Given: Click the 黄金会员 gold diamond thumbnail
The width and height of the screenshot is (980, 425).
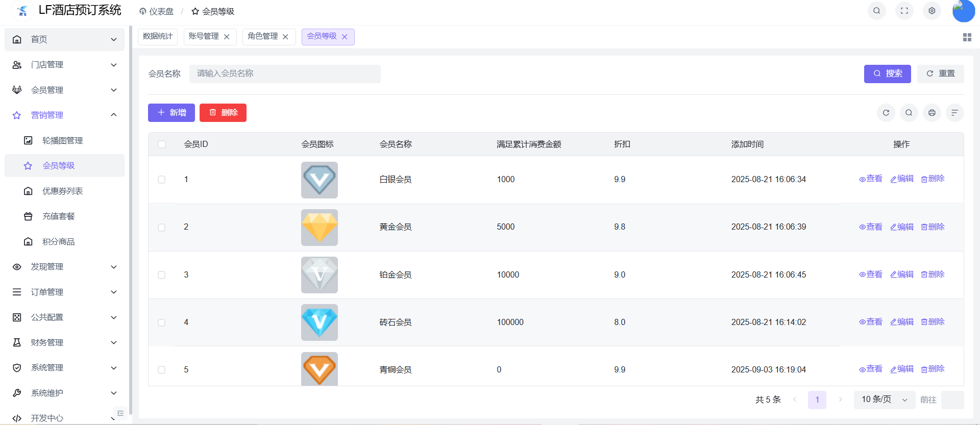Looking at the screenshot, I should click(320, 228).
